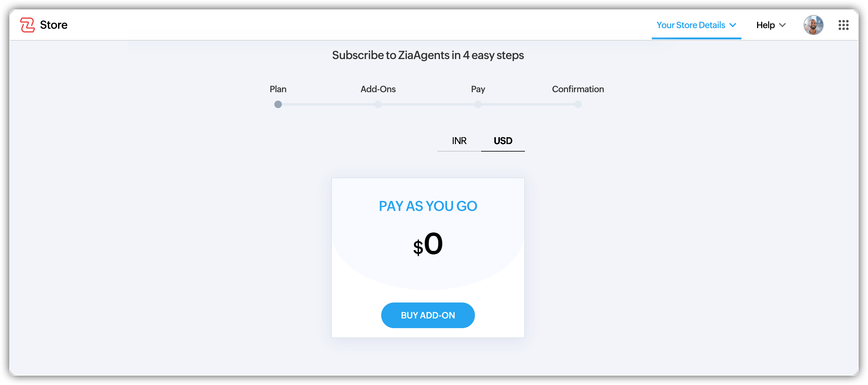Go to the Confirmation step dot
Screen dimensions: 868x385
(x=578, y=104)
